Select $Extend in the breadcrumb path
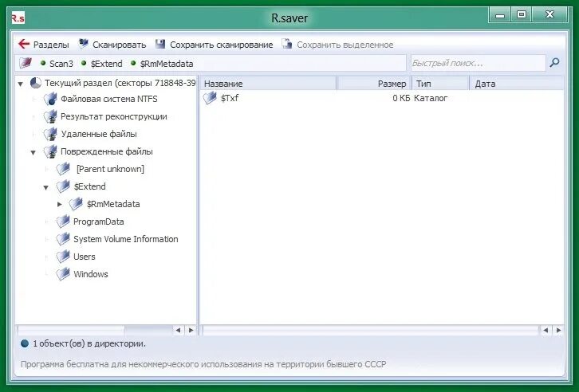 (x=106, y=64)
